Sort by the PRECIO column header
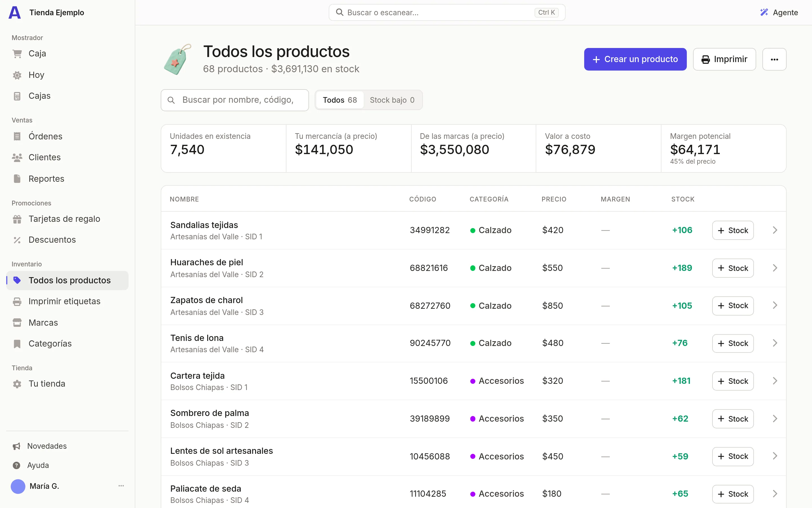Image resolution: width=812 pixels, height=508 pixels. 554,199
